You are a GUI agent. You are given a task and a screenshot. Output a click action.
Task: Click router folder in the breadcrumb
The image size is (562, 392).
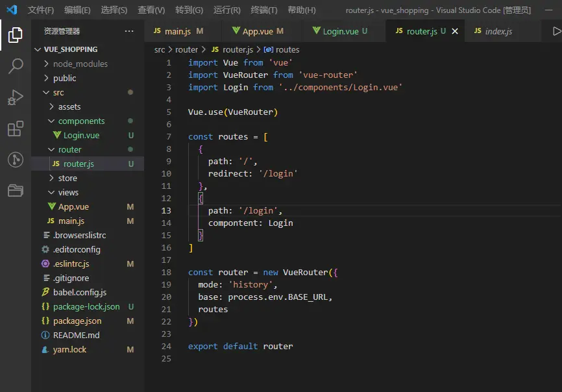(x=186, y=49)
